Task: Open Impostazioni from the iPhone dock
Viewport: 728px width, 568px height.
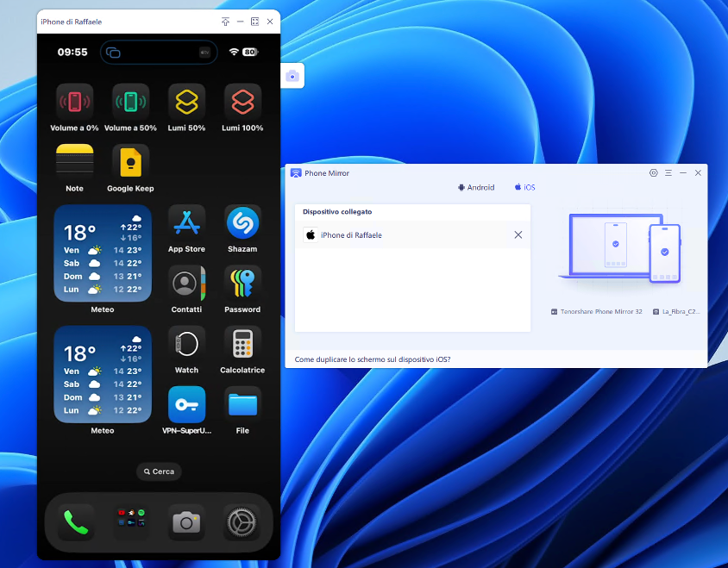Action: point(242,520)
